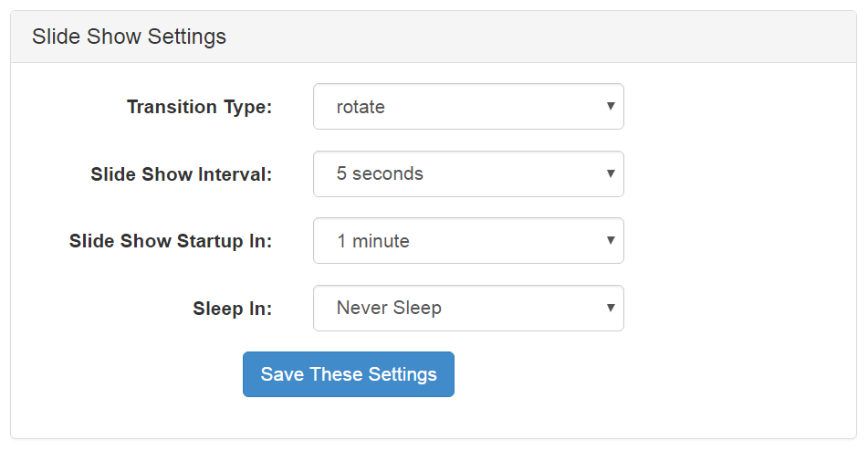868x451 pixels.
Task: Click the Slide Show Settings heading
Action: click(129, 37)
